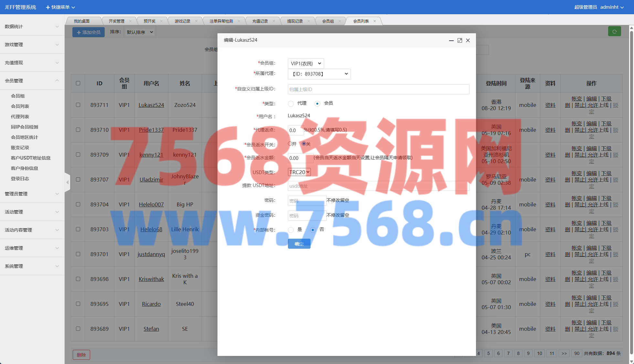Click the plus icon in 快捷菜单
The image size is (634, 364).
click(48, 7)
